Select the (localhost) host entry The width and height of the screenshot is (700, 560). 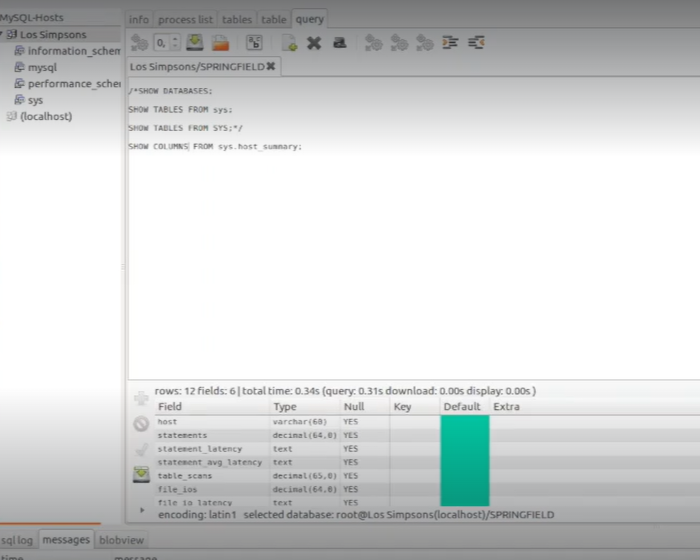pos(46,117)
